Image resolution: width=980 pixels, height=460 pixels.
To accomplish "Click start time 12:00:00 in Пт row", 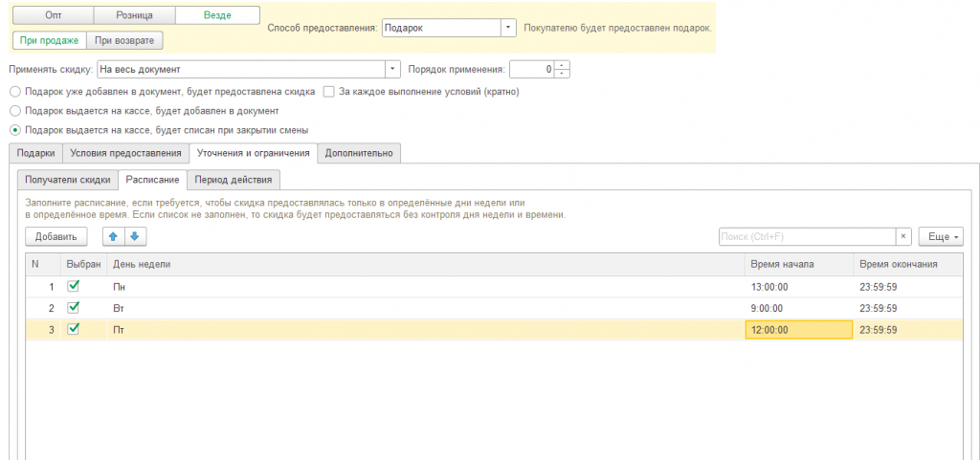I will coord(799,330).
